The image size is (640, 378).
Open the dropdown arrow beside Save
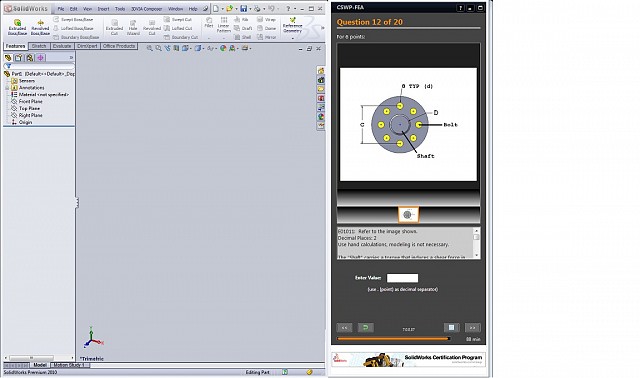[250, 9]
